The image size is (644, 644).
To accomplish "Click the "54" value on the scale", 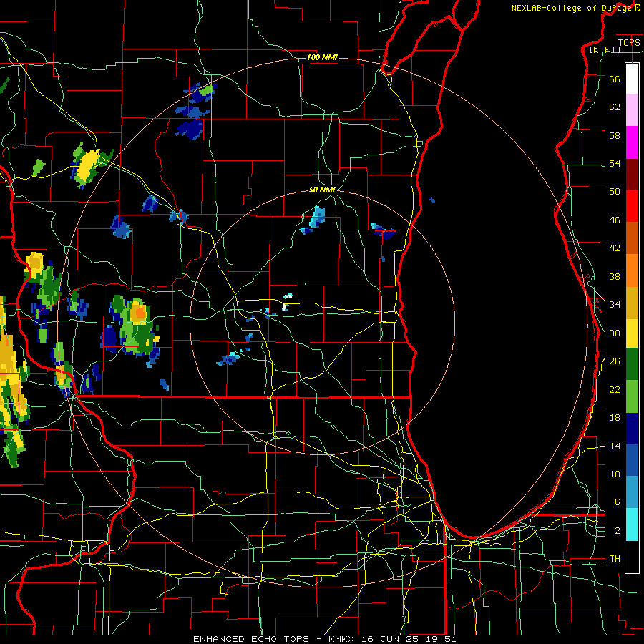I will pos(615,163).
